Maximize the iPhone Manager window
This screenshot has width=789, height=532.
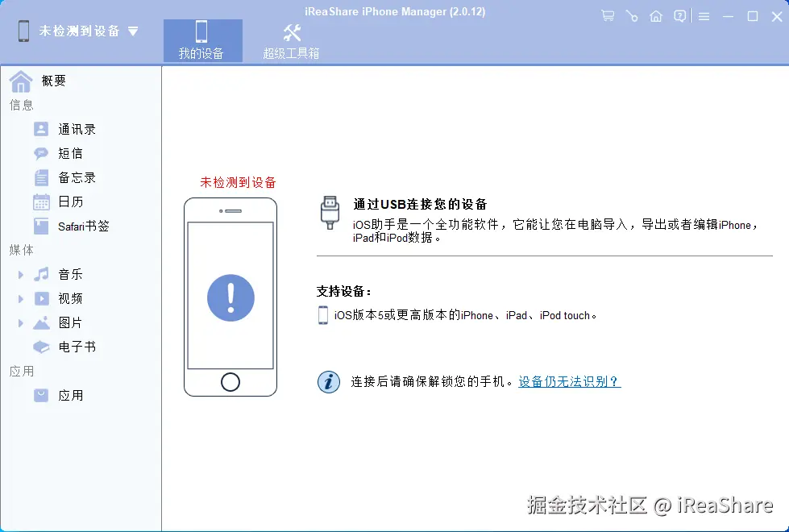click(x=753, y=17)
